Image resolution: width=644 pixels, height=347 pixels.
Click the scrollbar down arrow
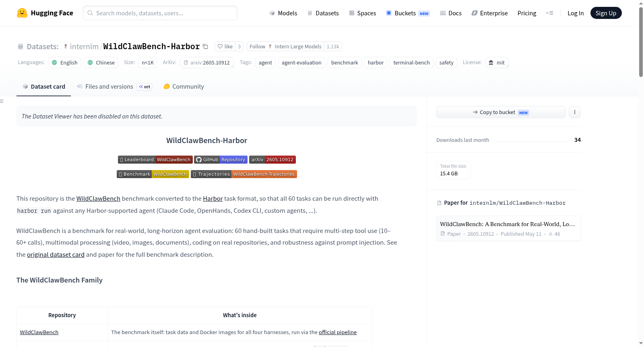pos(641,343)
